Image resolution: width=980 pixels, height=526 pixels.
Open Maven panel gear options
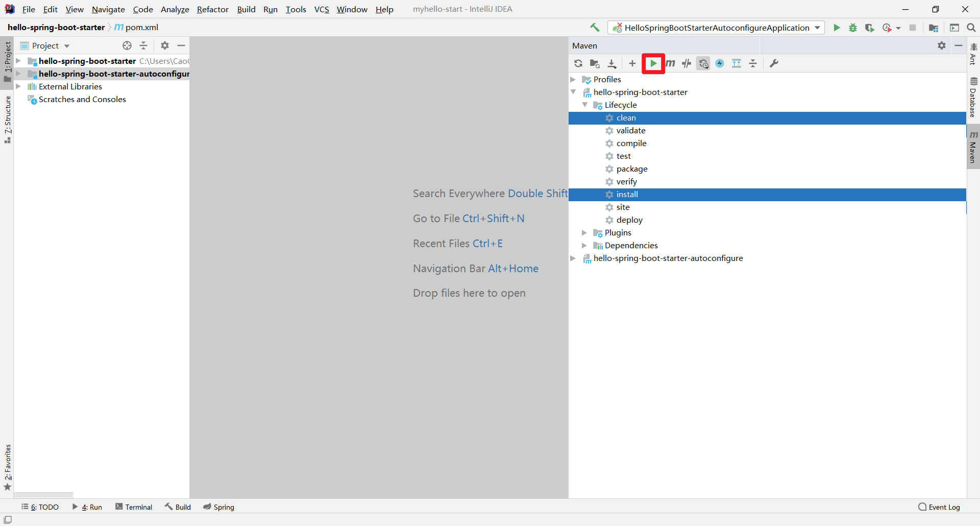pyautogui.click(x=942, y=45)
